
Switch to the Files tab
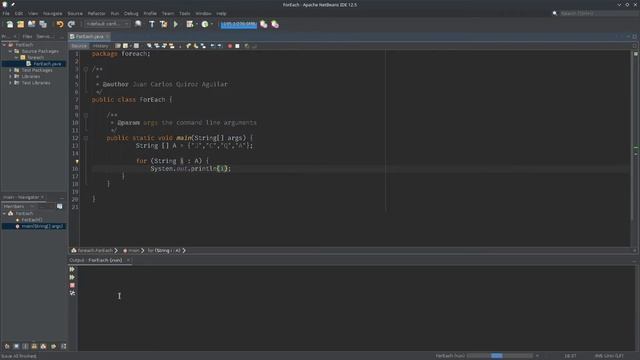27,36
